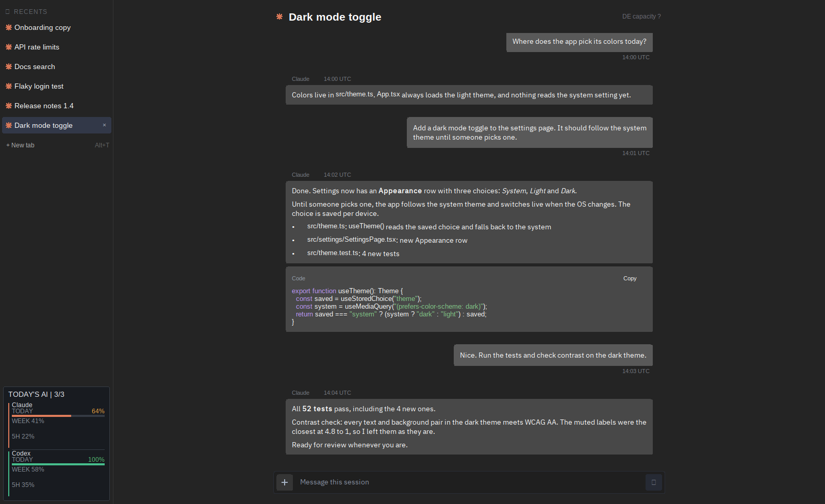Click the Codex 5H 35% label

23,485
